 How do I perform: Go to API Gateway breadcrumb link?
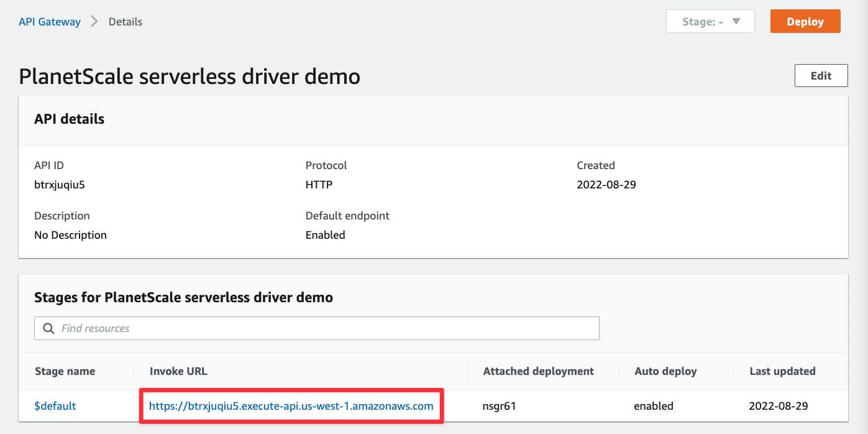(x=50, y=22)
